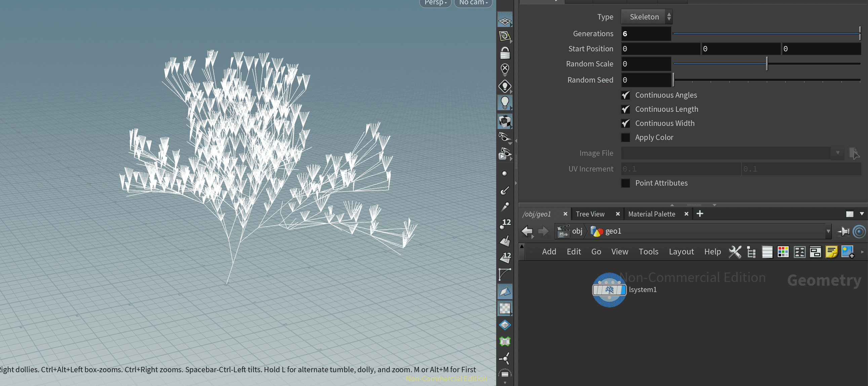Click the Random Scale slider track

(x=766, y=63)
